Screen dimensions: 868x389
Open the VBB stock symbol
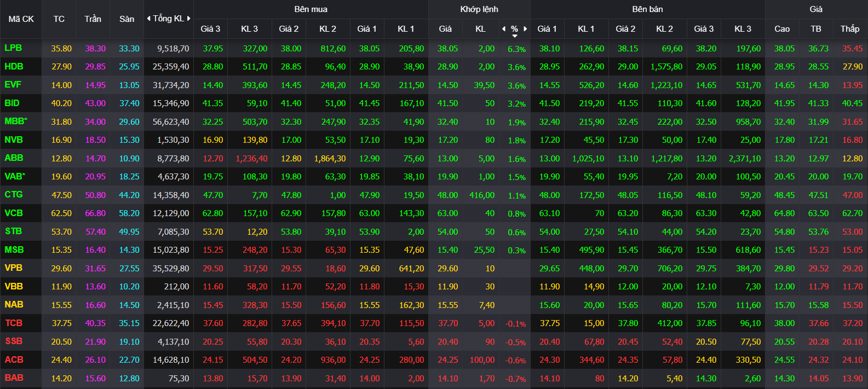(x=14, y=286)
